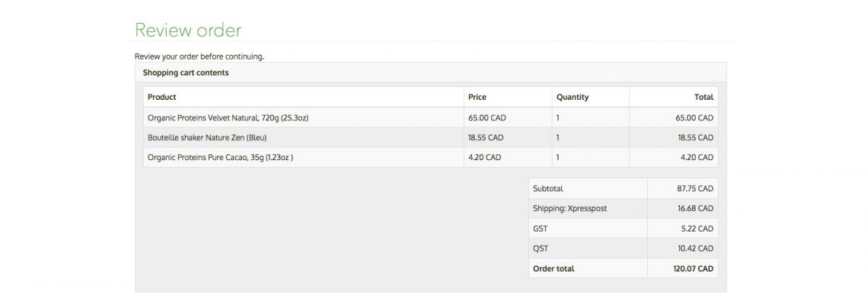Click the 65.00 CAD price cell

pos(487,117)
